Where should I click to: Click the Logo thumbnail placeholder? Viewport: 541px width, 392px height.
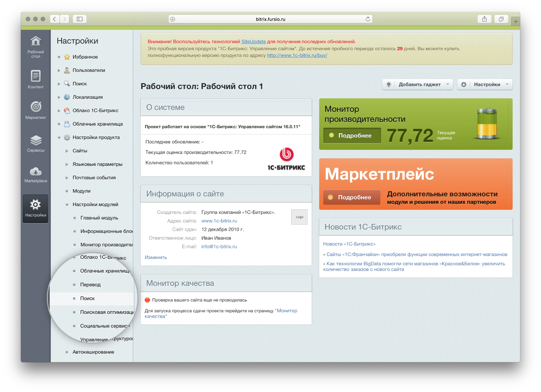[x=299, y=217]
